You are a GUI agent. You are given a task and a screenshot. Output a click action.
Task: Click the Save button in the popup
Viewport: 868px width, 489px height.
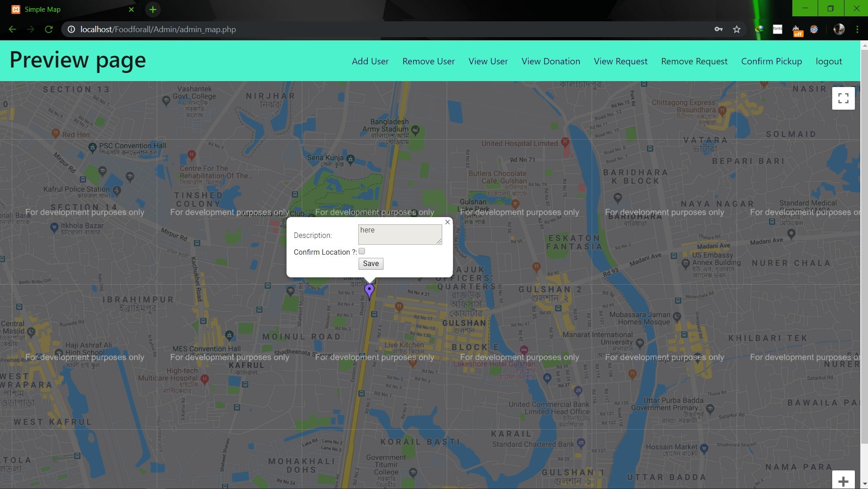(x=371, y=264)
